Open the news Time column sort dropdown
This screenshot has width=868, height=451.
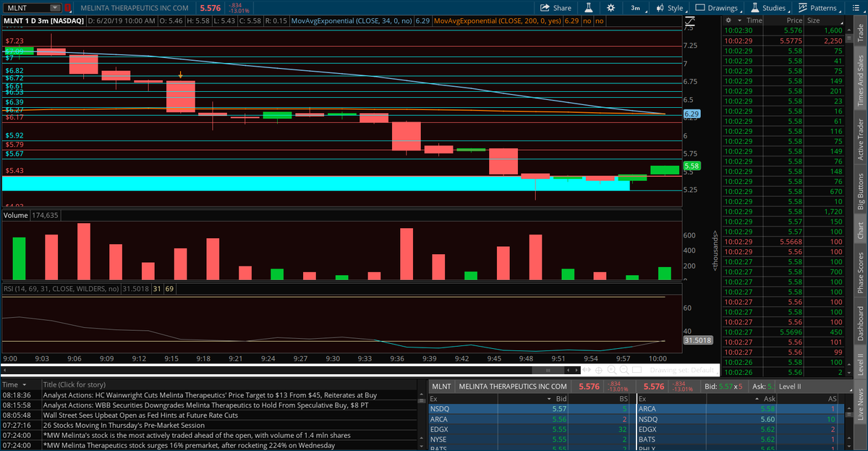[x=25, y=384]
